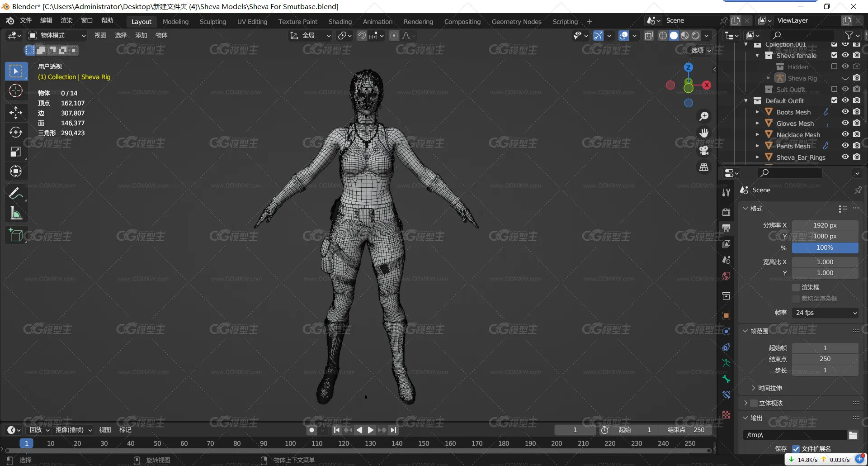Toggle the camera view icon
The image size is (868, 466).
tap(704, 150)
